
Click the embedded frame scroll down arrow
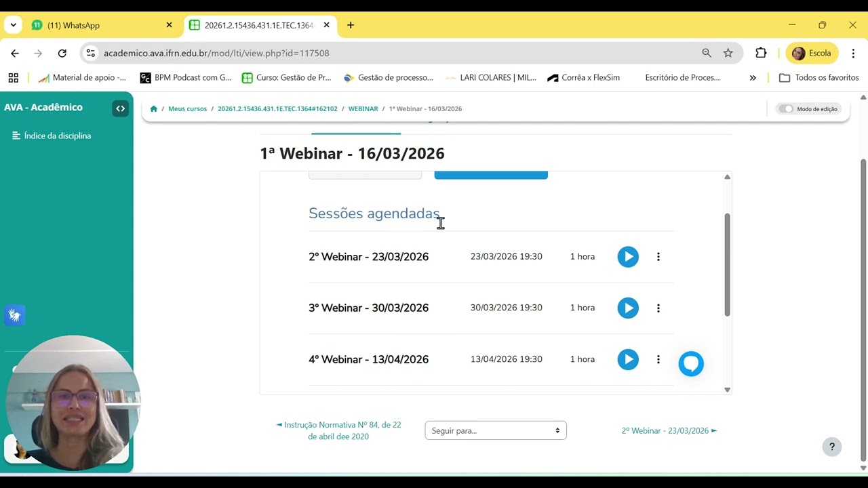[x=727, y=390]
